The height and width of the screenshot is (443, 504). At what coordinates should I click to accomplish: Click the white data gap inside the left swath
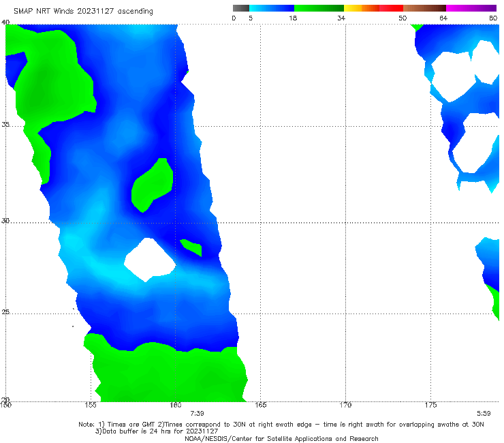pyautogui.click(x=150, y=260)
